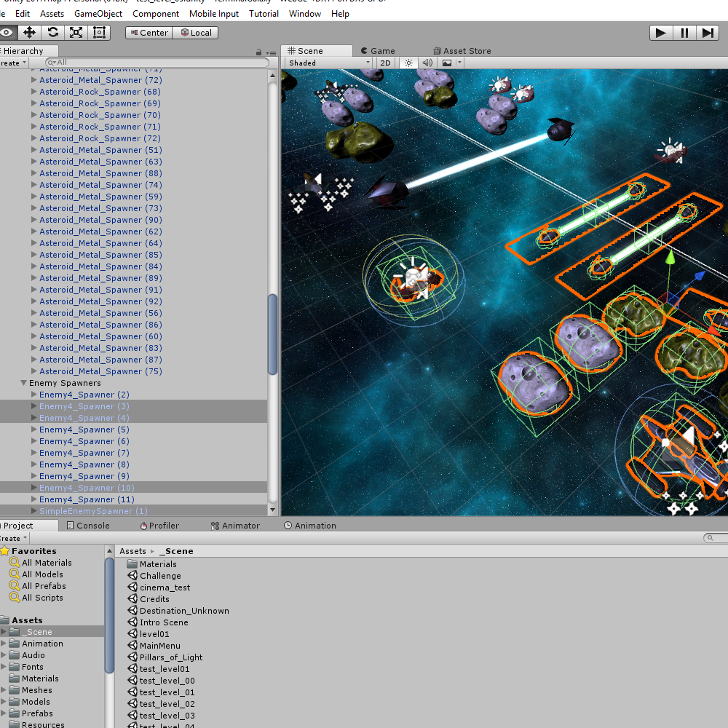The height and width of the screenshot is (728, 728).
Task: Open the Help menu
Action: click(340, 13)
